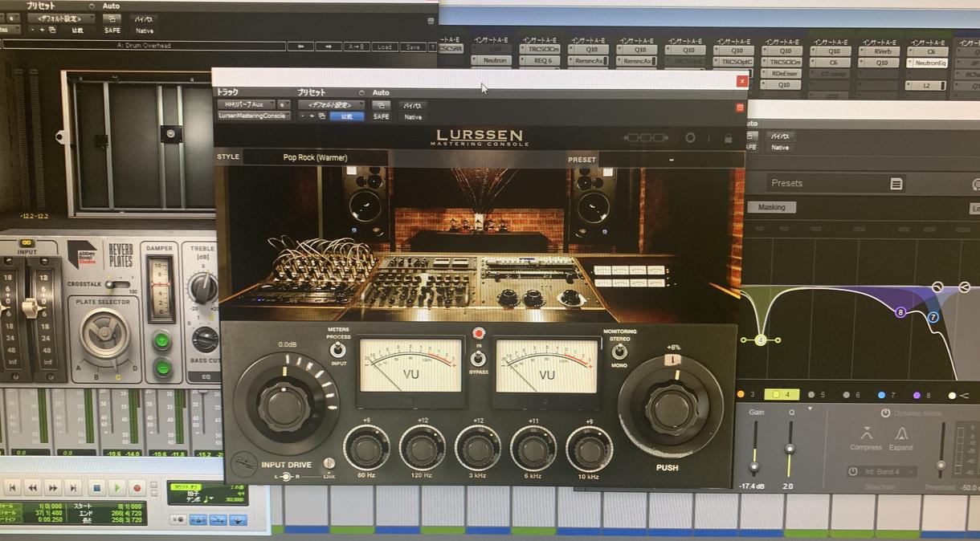Start playback with the green play button
The image size is (980, 541).
[x=117, y=487]
